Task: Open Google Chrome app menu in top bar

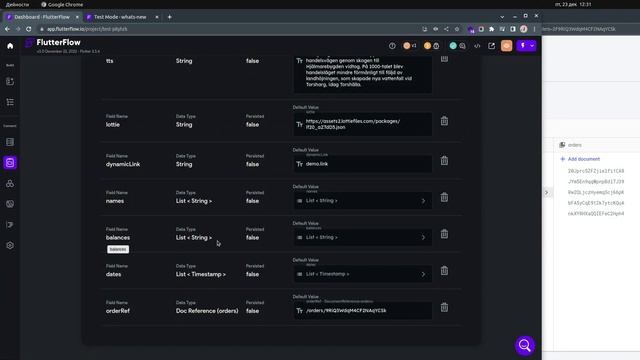Action: click(x=62, y=4)
